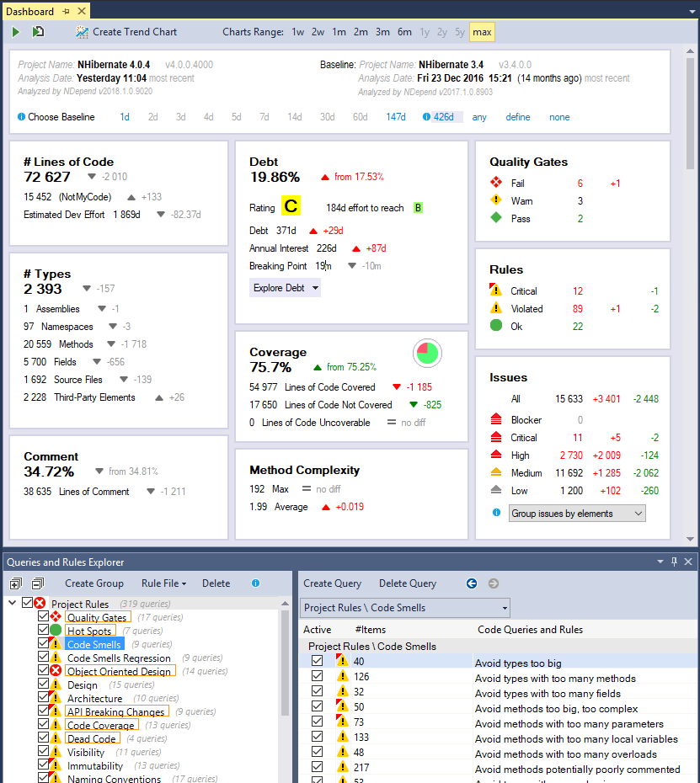
Task: Toggle the Architecture group checkbox
Action: click(x=44, y=697)
